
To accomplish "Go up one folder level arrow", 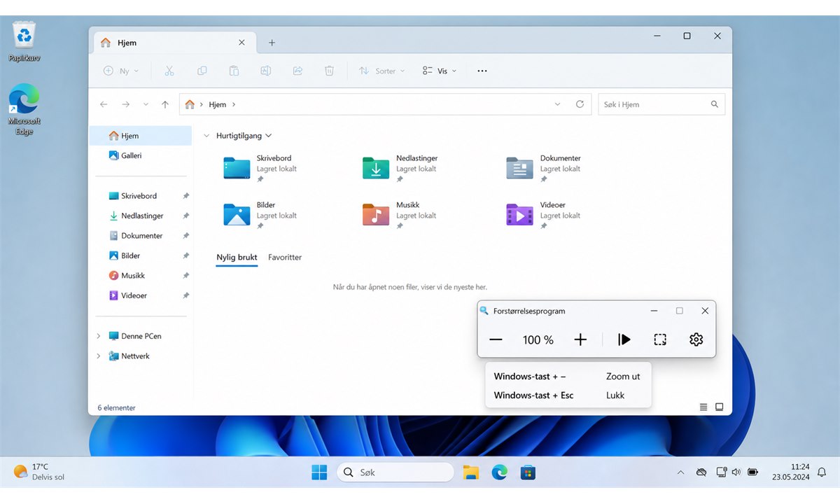I will click(x=165, y=104).
